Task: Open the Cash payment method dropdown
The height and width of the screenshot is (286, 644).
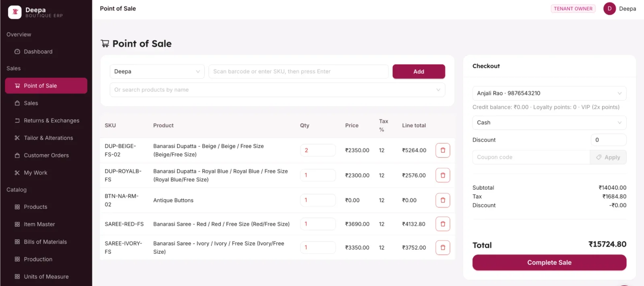Action: tap(549, 122)
